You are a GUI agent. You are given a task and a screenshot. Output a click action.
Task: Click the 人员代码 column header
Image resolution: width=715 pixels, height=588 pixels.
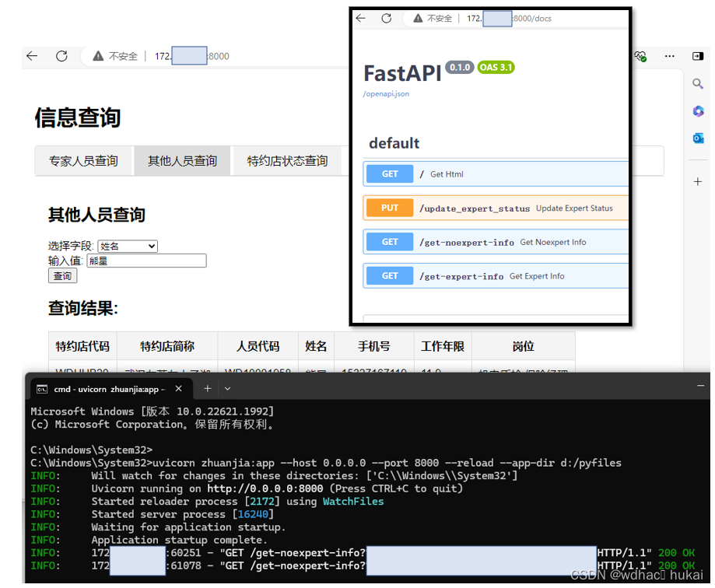[258, 346]
